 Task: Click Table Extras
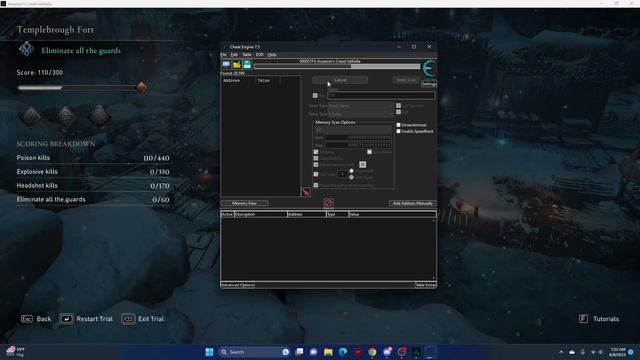click(x=426, y=285)
